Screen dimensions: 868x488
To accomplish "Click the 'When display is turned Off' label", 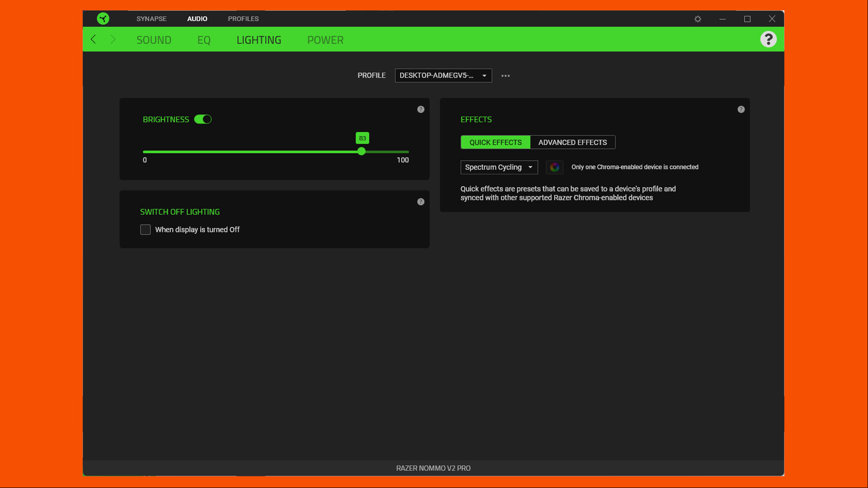I will click(x=197, y=230).
